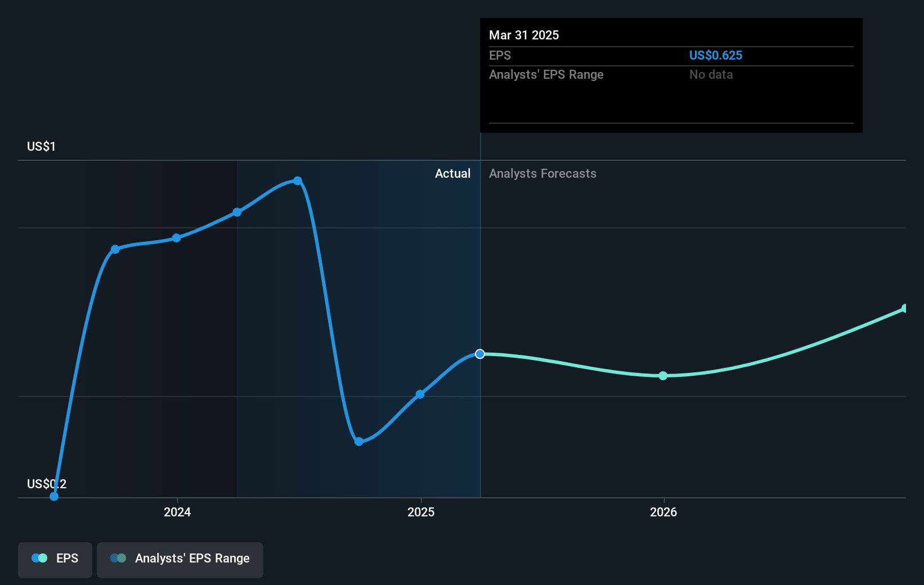
Task: Click the Actual section label
Action: coord(452,174)
